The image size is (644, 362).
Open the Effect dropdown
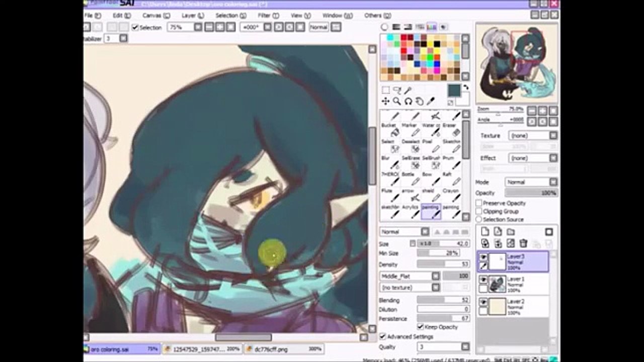pos(553,158)
